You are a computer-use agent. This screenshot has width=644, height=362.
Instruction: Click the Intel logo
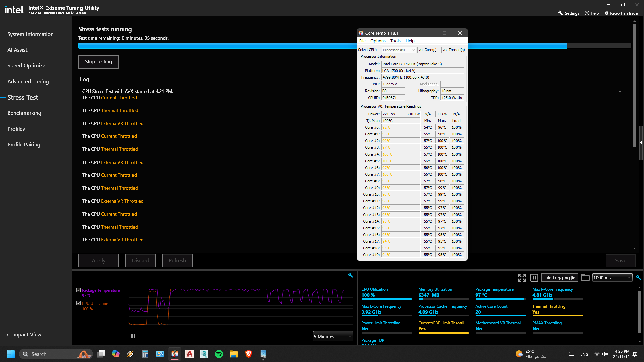14,10
